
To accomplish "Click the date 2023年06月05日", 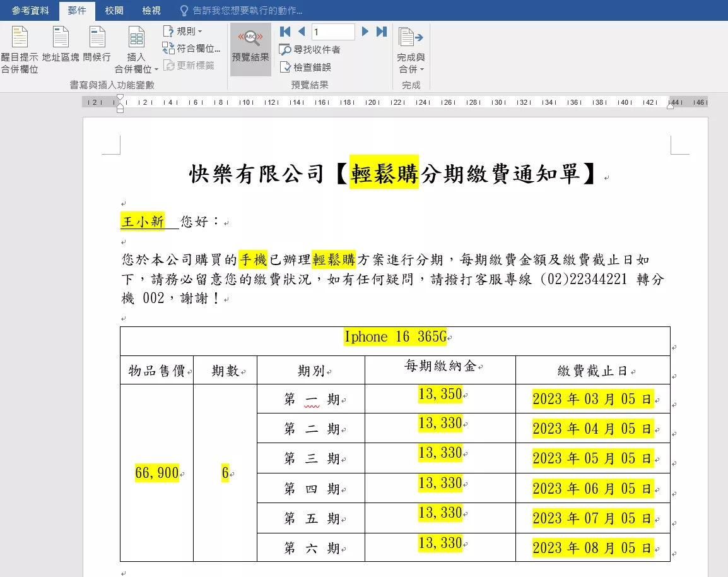I will (593, 488).
